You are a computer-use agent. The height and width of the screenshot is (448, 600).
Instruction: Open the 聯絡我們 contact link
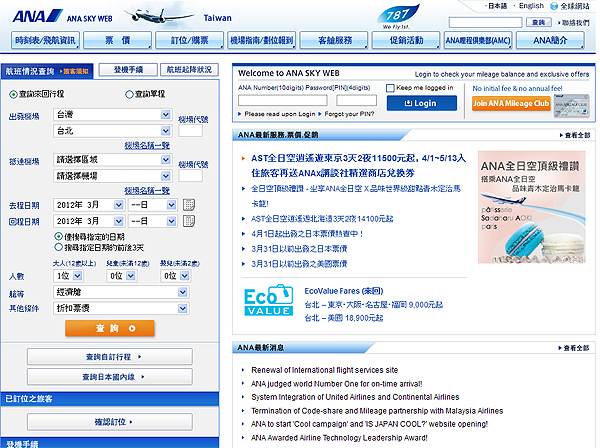pyautogui.click(x=576, y=23)
